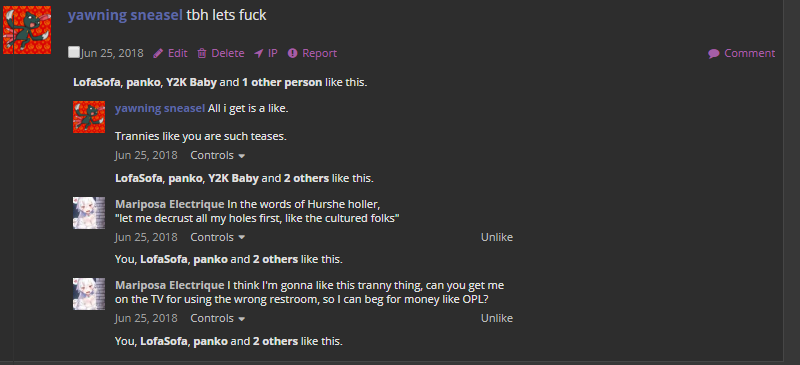
Task: Click the arrow IP icon
Action: [x=259, y=54]
